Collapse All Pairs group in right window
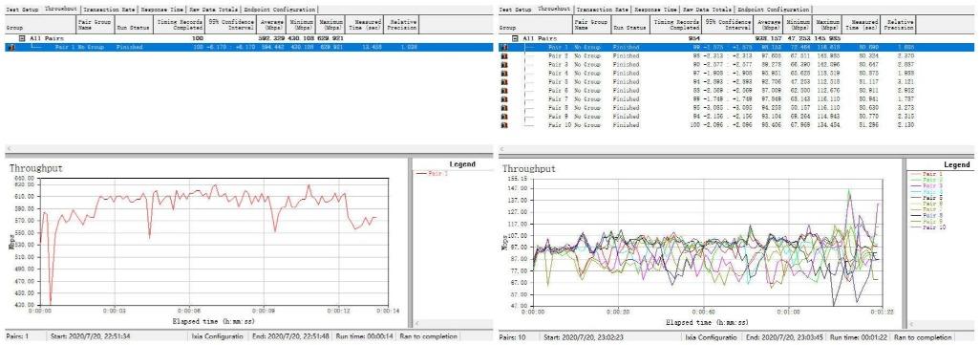980x345 pixels. (x=515, y=39)
